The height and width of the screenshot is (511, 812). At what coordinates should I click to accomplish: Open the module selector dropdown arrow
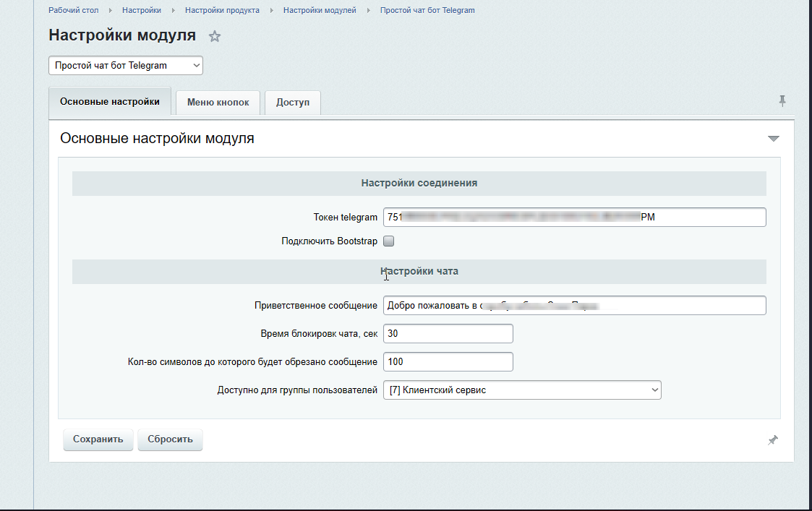tap(195, 65)
